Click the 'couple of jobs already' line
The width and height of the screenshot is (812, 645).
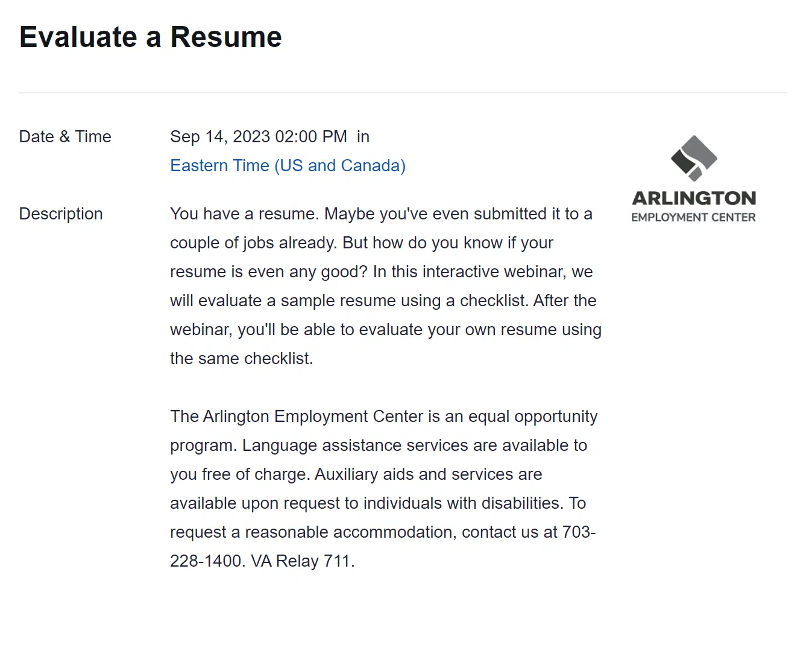pyautogui.click(x=362, y=243)
